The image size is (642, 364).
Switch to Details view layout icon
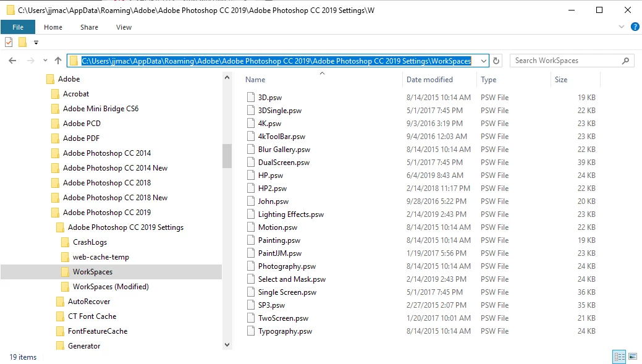coord(619,356)
